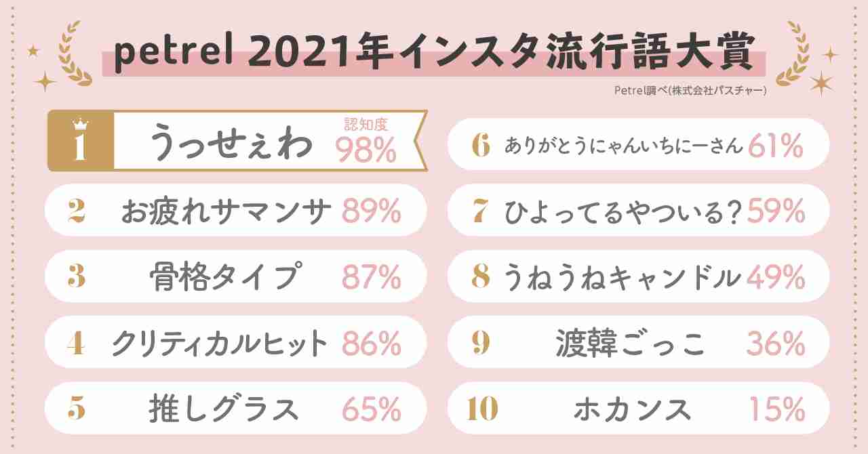Click the 骨格タイプ ranking entry

pos(235,276)
